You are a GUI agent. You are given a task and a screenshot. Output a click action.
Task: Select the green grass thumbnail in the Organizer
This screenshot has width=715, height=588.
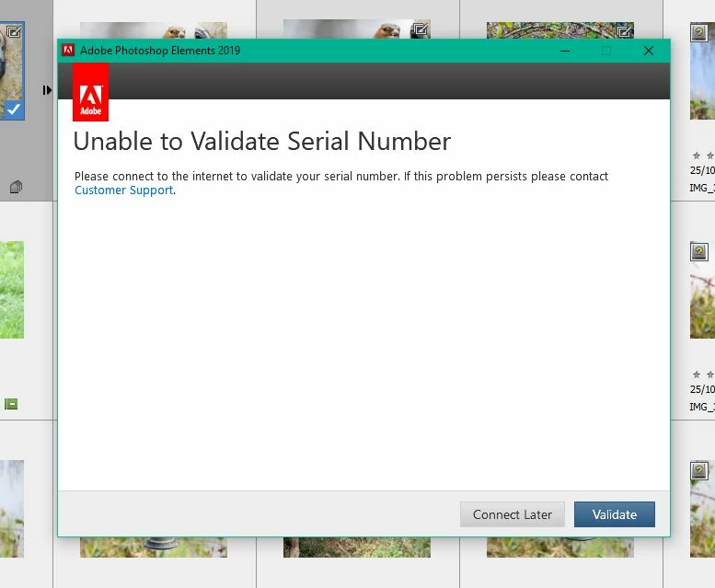click(12, 290)
